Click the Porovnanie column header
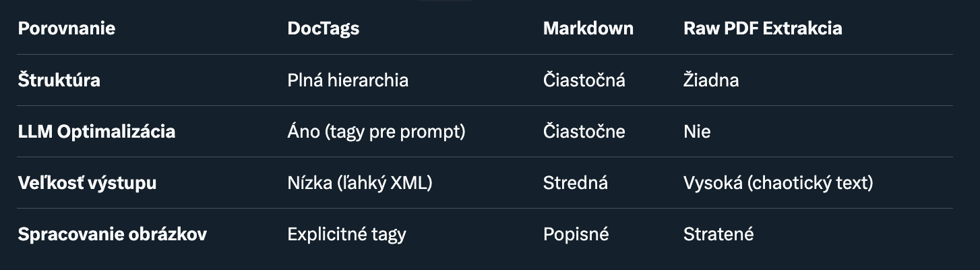Screen dimensions: 980x270 click(66, 28)
